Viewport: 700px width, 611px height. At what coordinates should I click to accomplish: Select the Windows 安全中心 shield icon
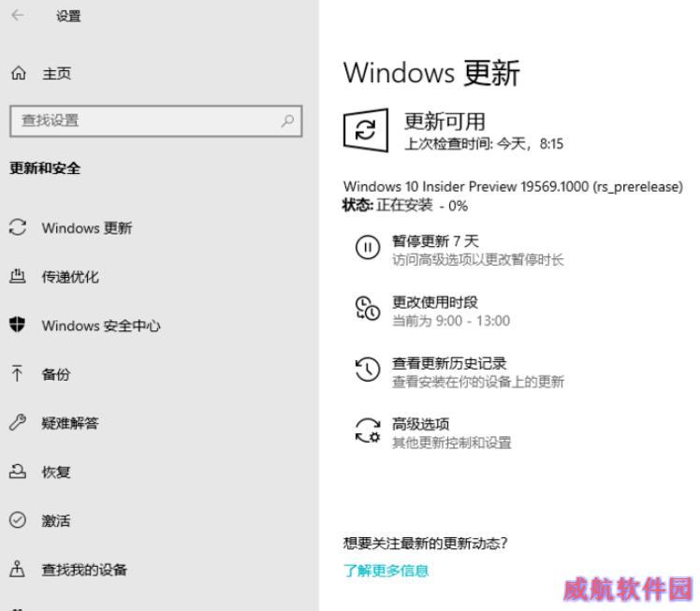click(18, 325)
